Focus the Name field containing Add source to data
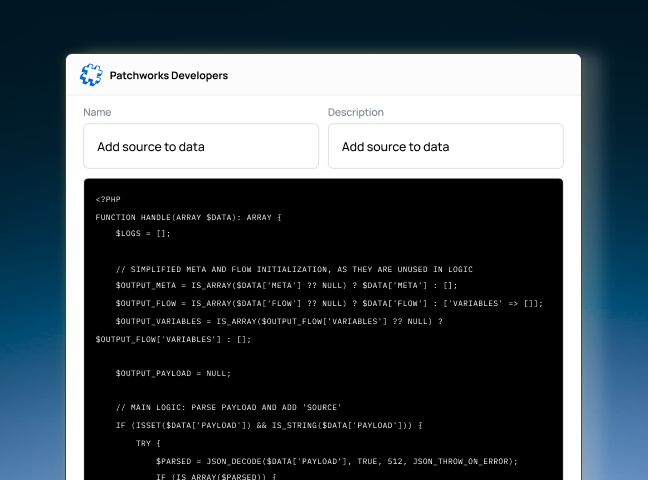Image resolution: width=648 pixels, height=480 pixels. [x=201, y=146]
